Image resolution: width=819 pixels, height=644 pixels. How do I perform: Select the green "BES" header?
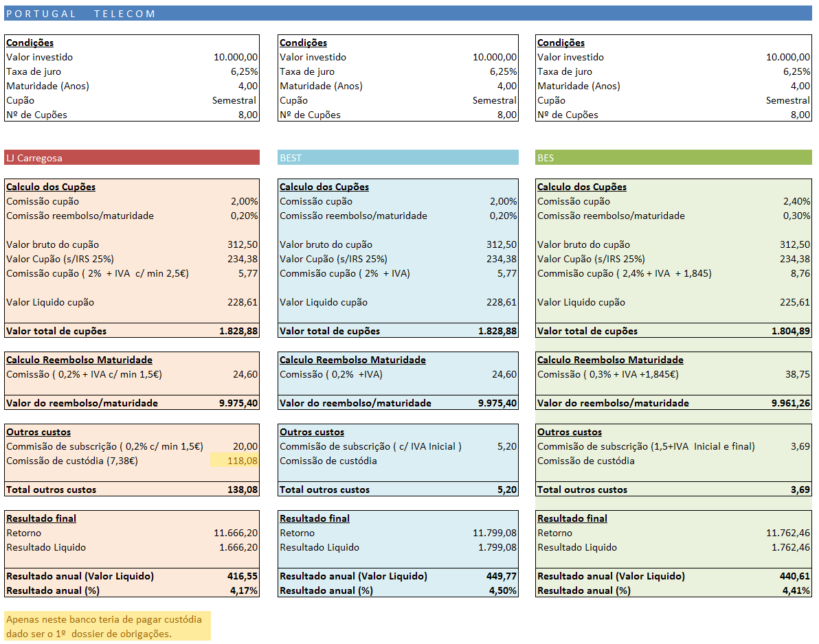click(673, 158)
